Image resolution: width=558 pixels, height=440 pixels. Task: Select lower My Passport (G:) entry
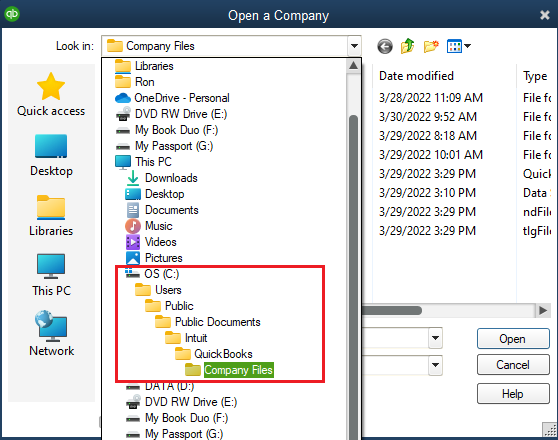click(x=174, y=434)
